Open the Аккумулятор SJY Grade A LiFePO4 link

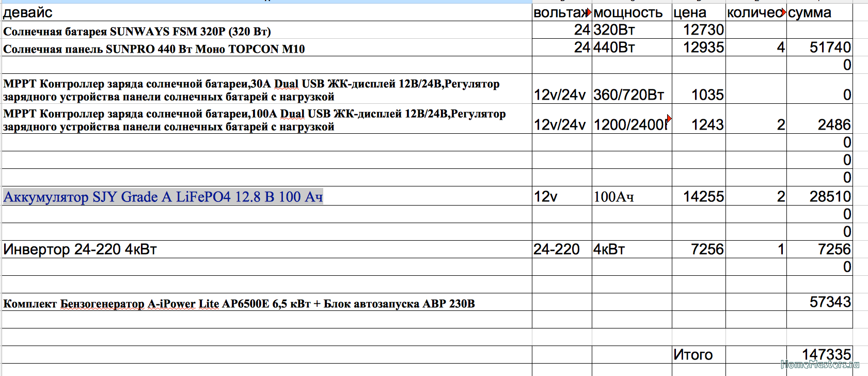click(x=163, y=197)
